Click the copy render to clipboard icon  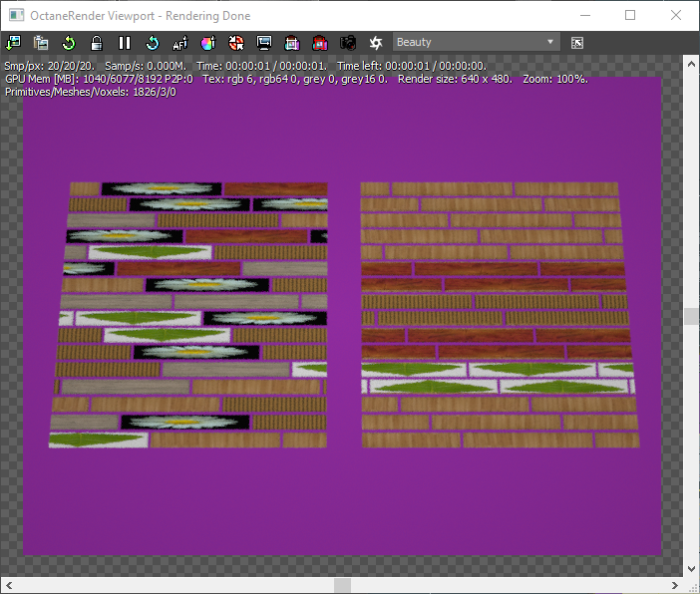tap(41, 43)
